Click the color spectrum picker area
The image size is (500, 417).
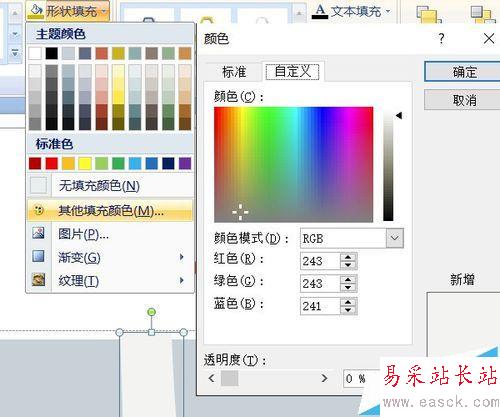(x=293, y=164)
